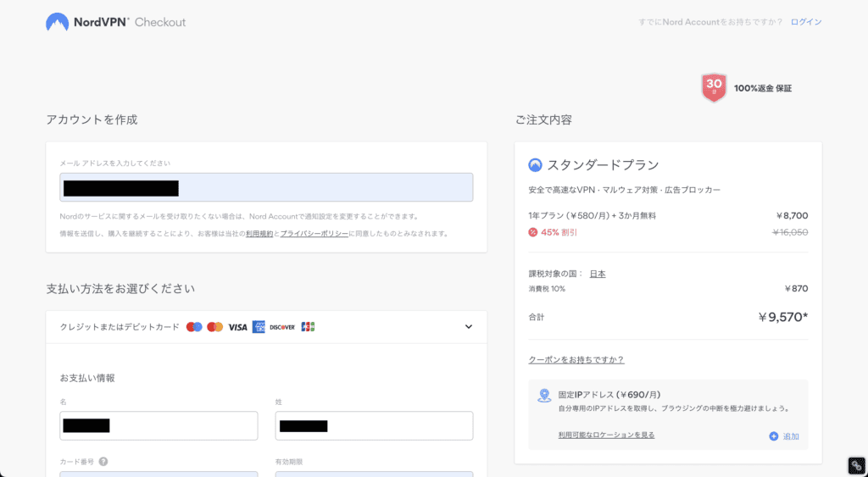Image resolution: width=868 pixels, height=477 pixels.
Task: Click the ¥8,700 plan price
Action: pyautogui.click(x=793, y=216)
